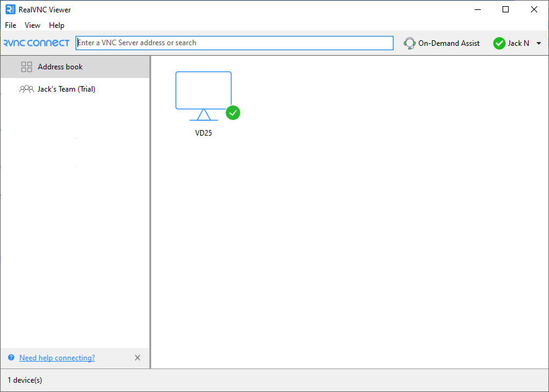Click the RealVNC Viewer title bar icon
Screen dimensions: 549x392
tap(11, 9)
